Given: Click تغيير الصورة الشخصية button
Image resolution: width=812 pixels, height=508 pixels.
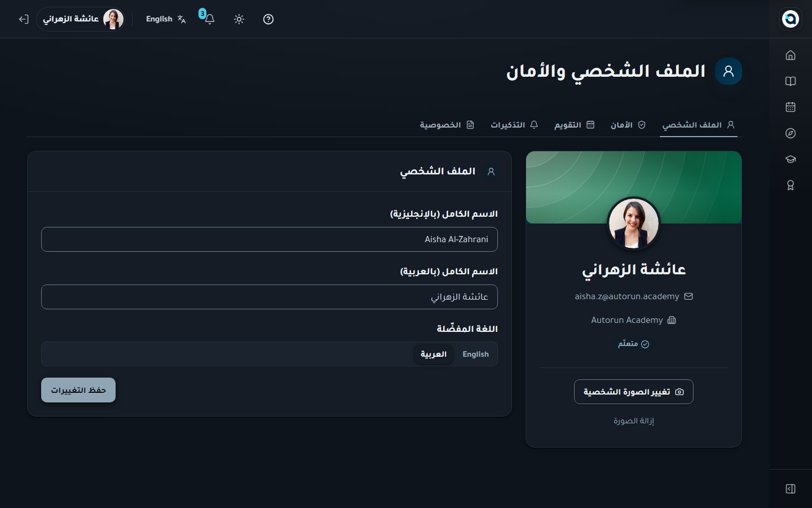Looking at the screenshot, I should [634, 392].
